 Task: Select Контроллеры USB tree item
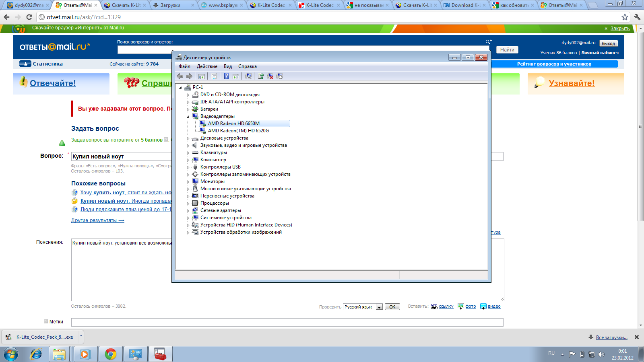(x=221, y=167)
